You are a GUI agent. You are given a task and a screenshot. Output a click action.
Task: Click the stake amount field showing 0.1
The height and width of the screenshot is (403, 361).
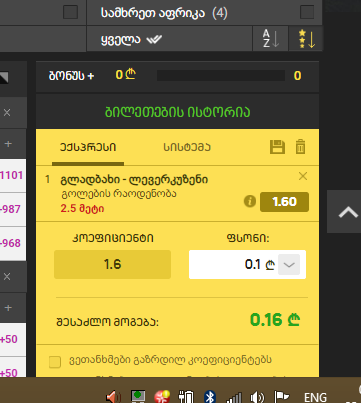247,264
